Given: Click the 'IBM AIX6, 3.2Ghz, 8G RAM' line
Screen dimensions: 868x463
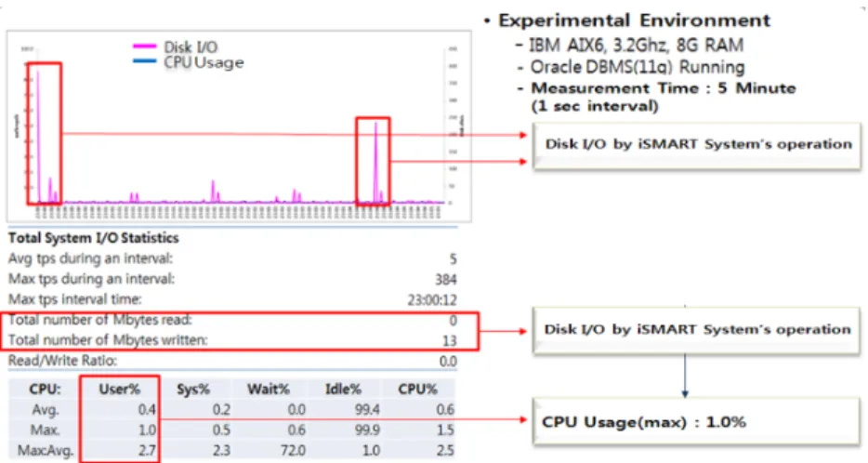Looking at the screenshot, I should 636,45.
